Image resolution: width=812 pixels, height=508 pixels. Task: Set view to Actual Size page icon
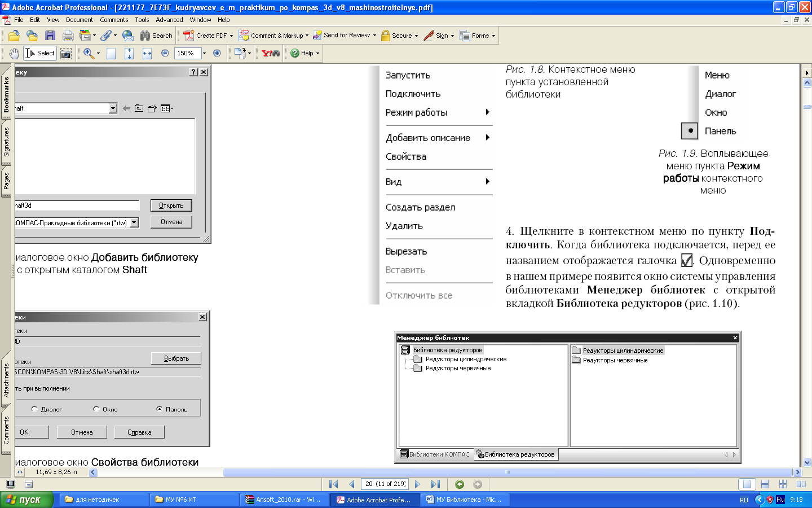(111, 53)
